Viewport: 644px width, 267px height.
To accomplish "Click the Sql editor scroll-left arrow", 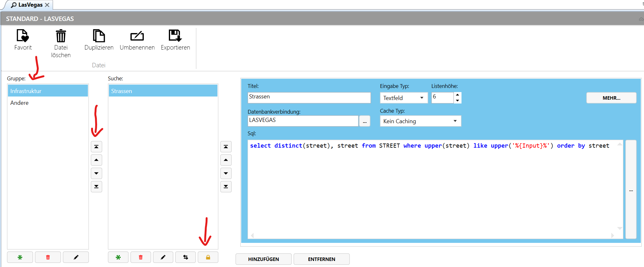I will click(253, 236).
